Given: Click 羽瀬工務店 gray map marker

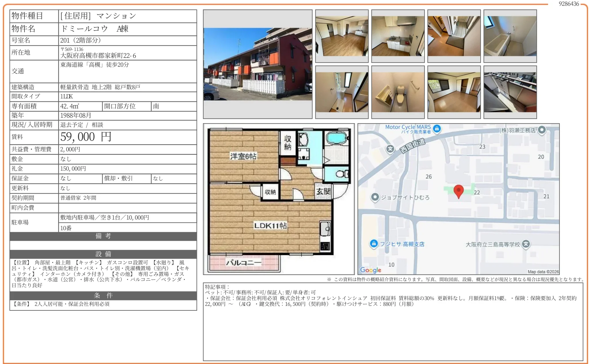Looking at the screenshot, I should [542, 130].
